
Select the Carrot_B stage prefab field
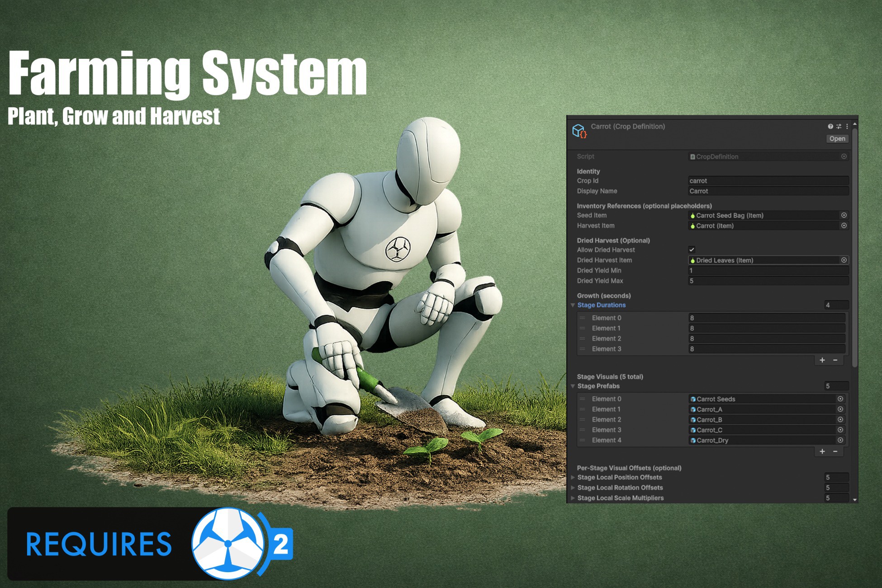tap(762, 420)
